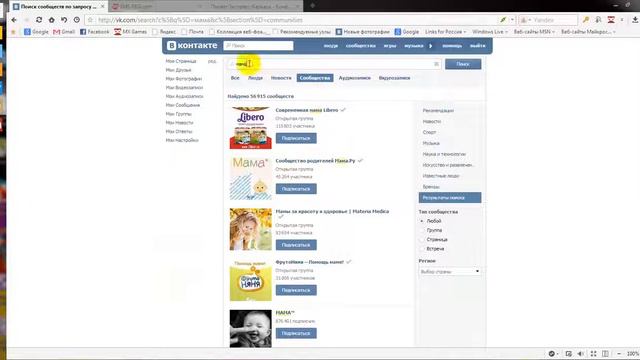The height and width of the screenshot is (360, 640).
Task: Subscribe to Современная мама Libero group
Action: click(296, 138)
